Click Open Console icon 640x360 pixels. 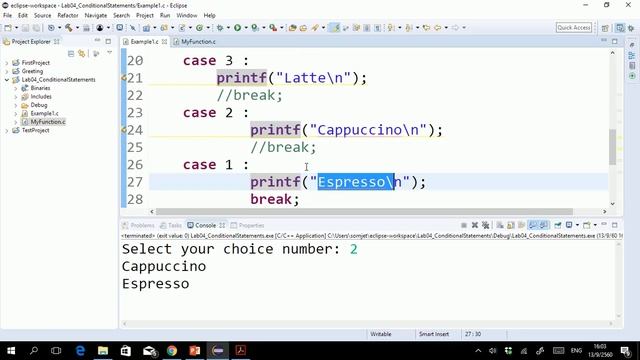click(587, 225)
